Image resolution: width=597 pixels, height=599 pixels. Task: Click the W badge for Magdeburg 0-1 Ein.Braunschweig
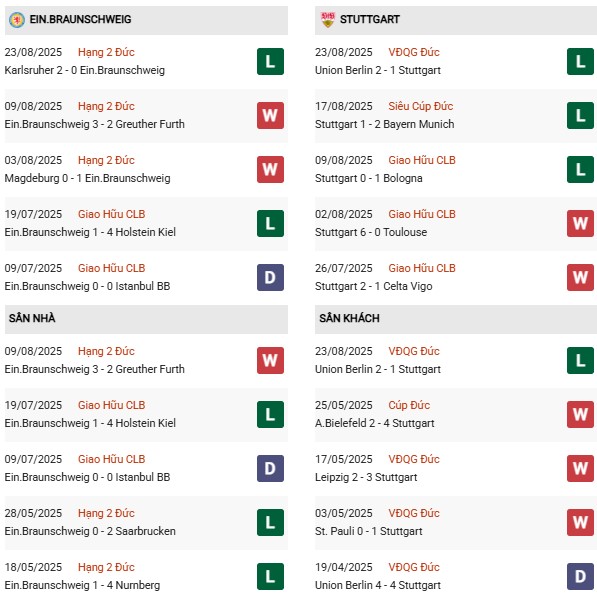point(270,169)
